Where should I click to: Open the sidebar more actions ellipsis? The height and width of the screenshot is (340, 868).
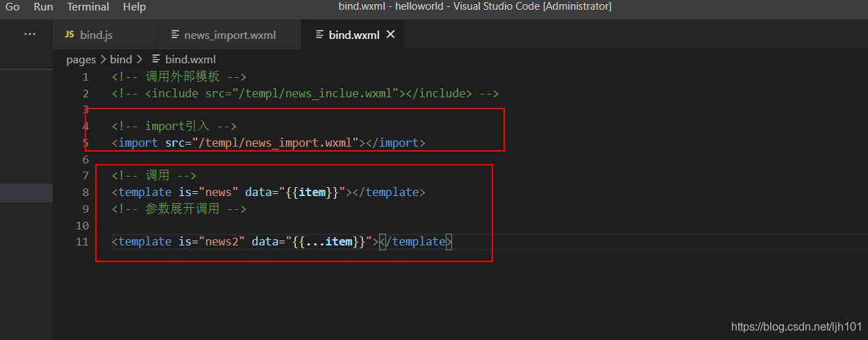click(30, 34)
